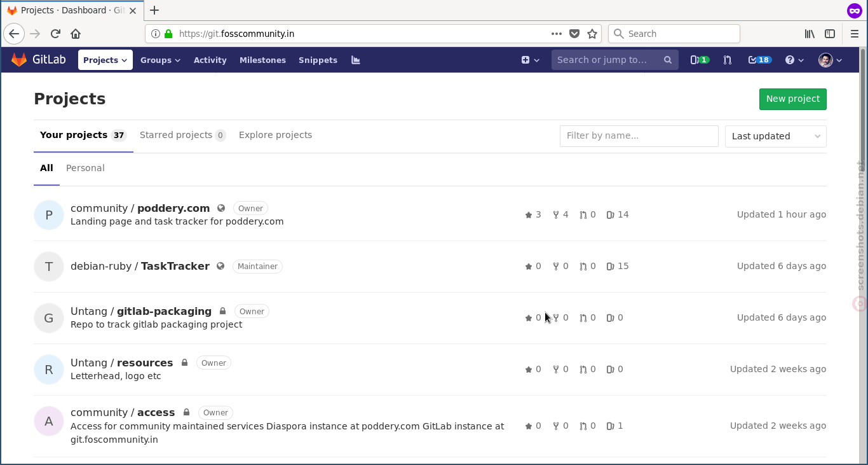
Task: Open the instance statistics chart icon
Action: coord(356,60)
